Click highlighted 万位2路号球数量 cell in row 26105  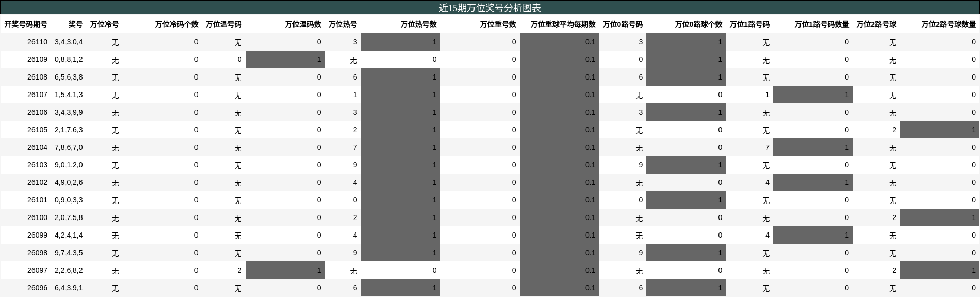pos(940,130)
